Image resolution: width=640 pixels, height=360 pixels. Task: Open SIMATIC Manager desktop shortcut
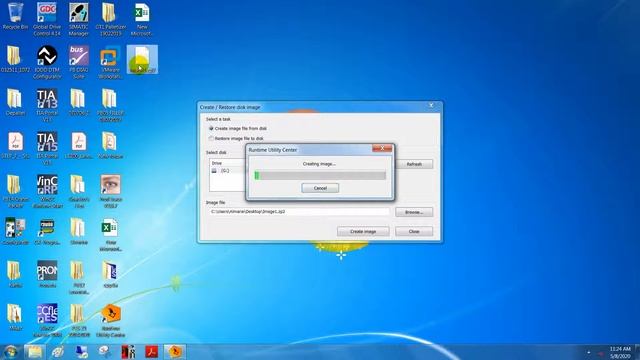(x=78, y=19)
